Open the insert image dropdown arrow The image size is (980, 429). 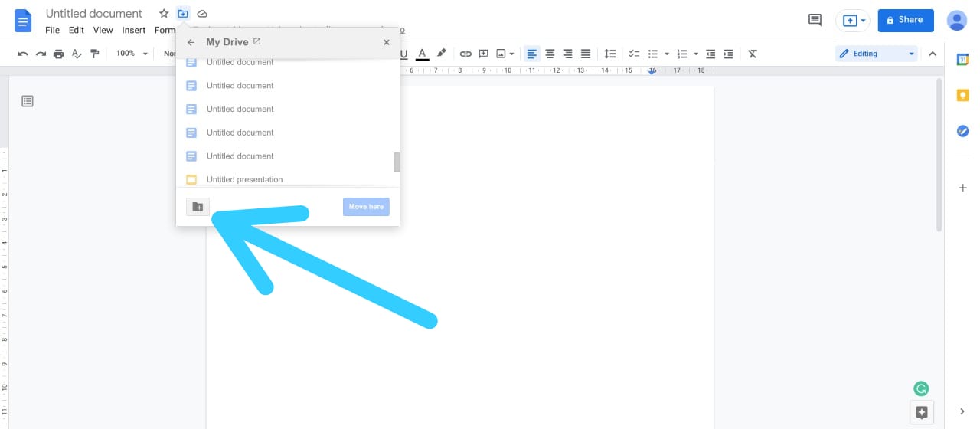[x=511, y=54]
